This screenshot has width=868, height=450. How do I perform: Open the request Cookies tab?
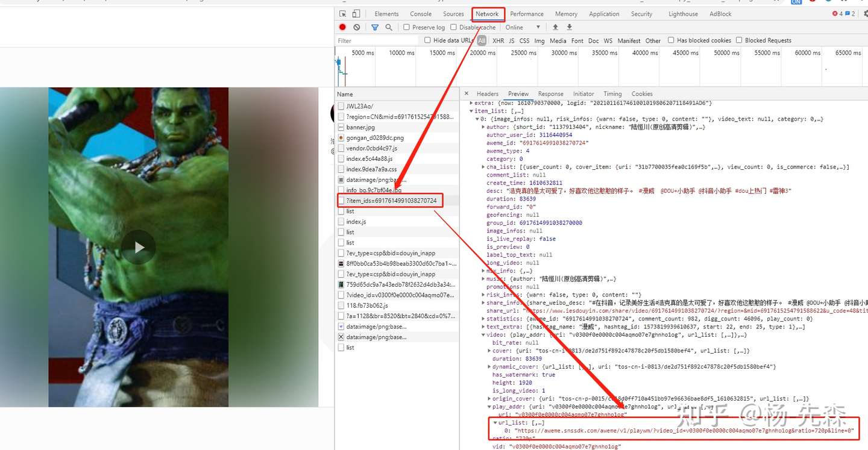tap(642, 94)
